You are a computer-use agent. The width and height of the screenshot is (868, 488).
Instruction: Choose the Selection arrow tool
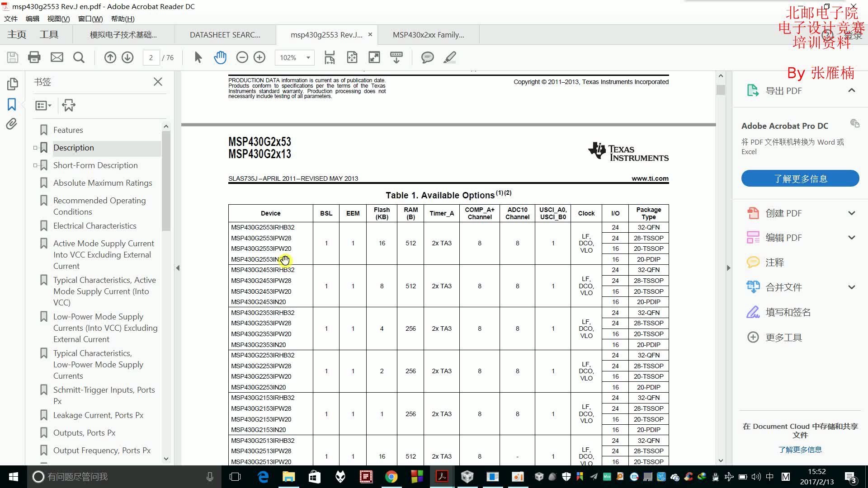click(198, 57)
